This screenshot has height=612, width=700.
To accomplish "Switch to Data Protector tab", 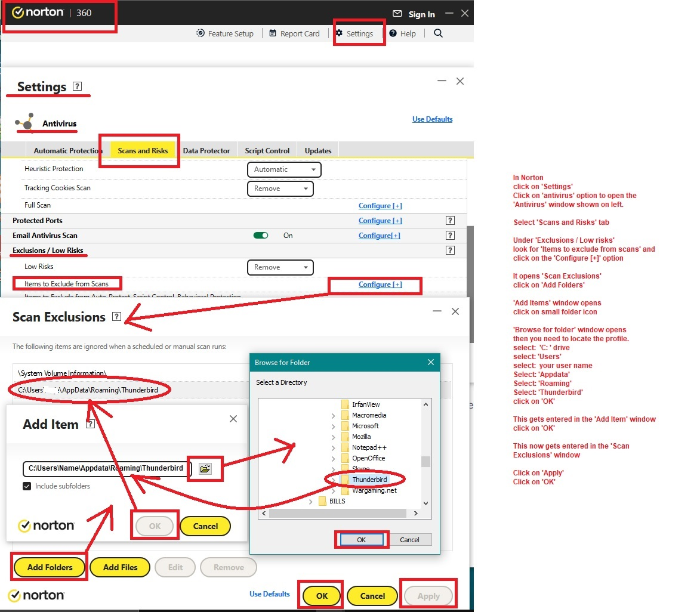I will (206, 151).
